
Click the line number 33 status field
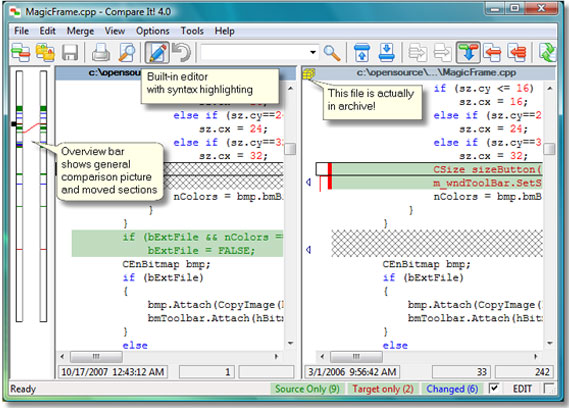coord(461,372)
